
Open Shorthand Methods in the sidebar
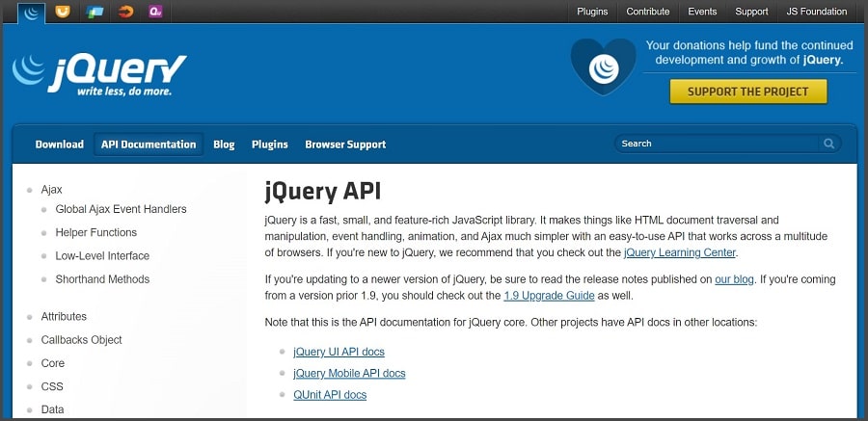(102, 278)
